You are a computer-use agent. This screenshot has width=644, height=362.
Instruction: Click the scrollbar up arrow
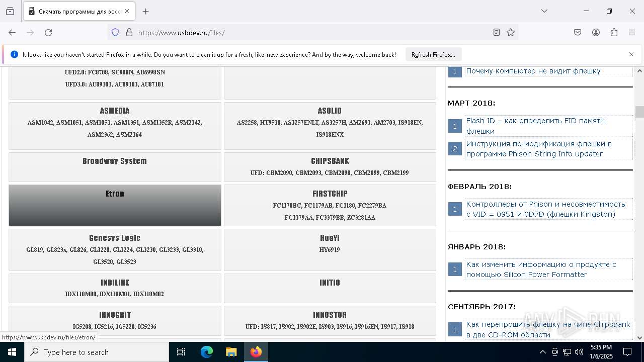pos(639,71)
